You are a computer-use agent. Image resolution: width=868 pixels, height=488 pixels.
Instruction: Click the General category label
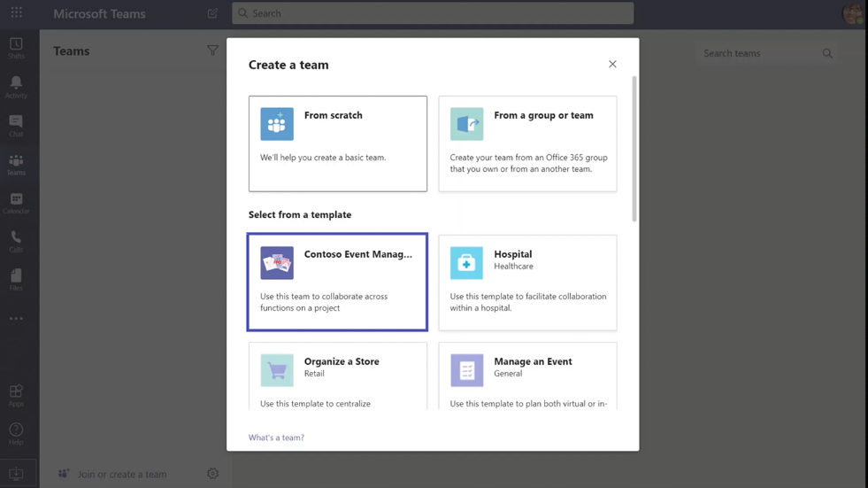pyautogui.click(x=508, y=374)
